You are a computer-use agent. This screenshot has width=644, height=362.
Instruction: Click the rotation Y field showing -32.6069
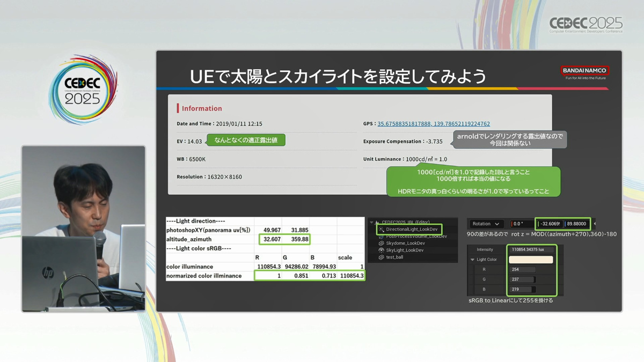coord(549,224)
